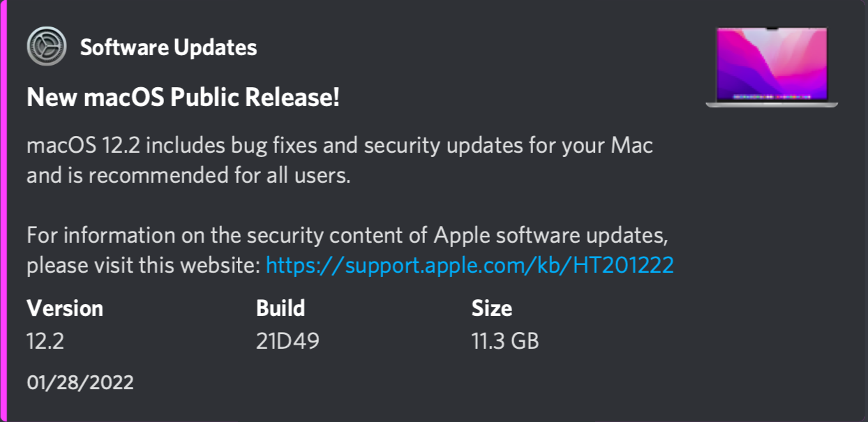Click the "please visit this website:" text
The width and height of the screenshot is (868, 422).
pyautogui.click(x=143, y=265)
